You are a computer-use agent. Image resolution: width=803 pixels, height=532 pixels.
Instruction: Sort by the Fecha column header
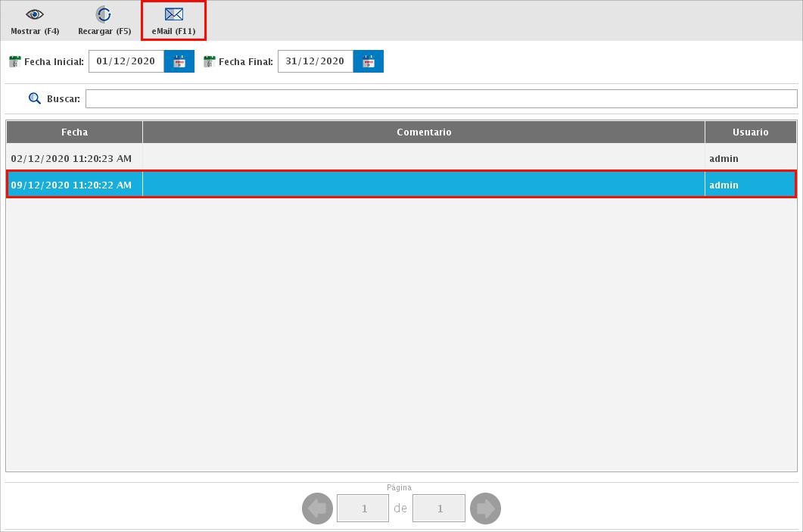point(74,132)
